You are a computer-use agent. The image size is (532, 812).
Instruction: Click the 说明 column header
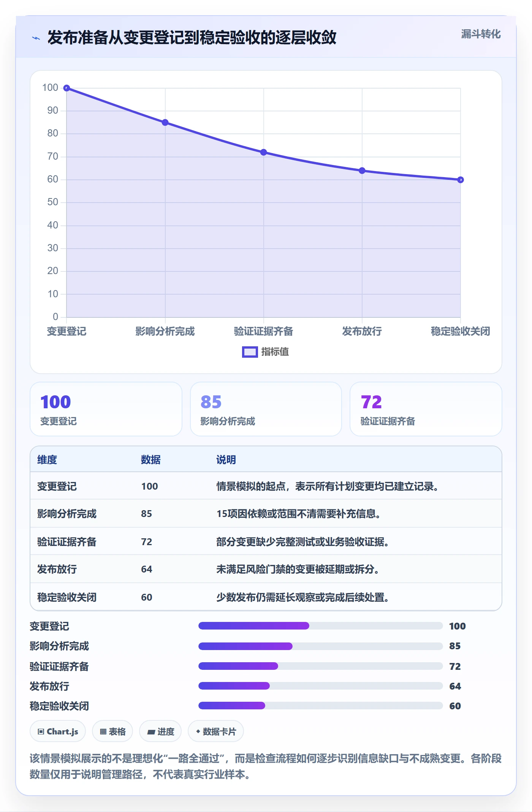pyautogui.click(x=226, y=460)
